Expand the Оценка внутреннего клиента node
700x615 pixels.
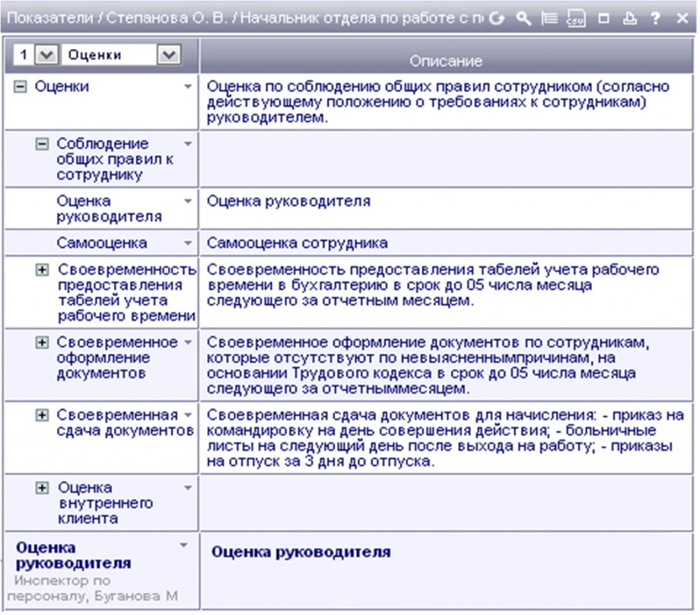pyautogui.click(x=42, y=488)
